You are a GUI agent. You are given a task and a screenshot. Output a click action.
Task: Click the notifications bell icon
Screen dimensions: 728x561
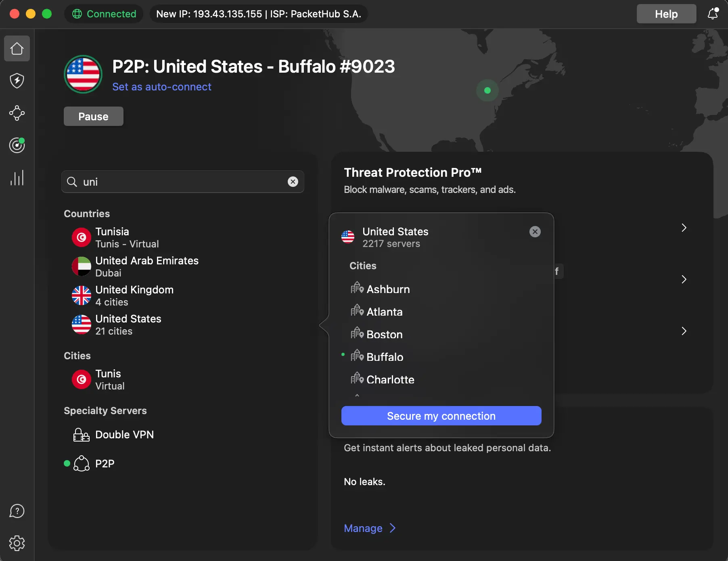(x=713, y=14)
